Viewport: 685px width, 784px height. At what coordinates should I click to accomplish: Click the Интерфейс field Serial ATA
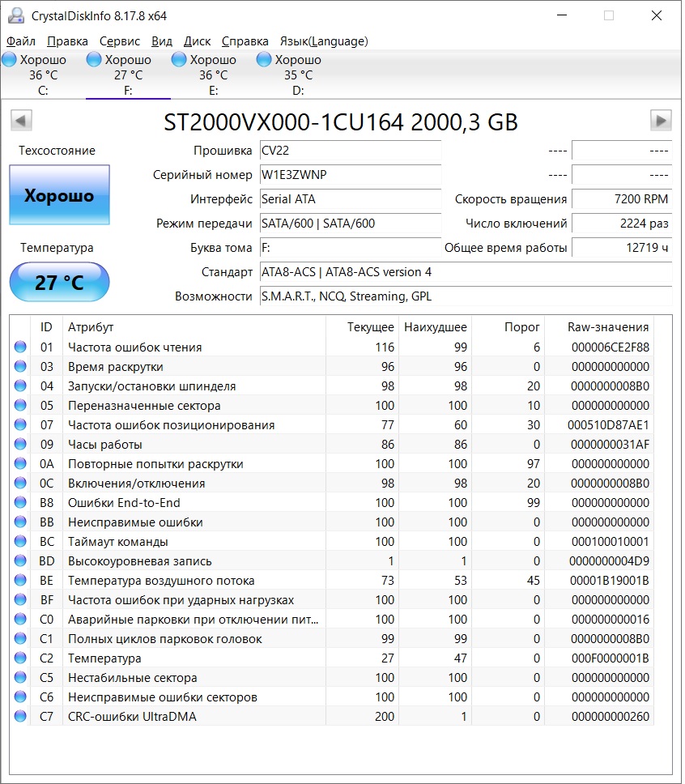coord(351,199)
